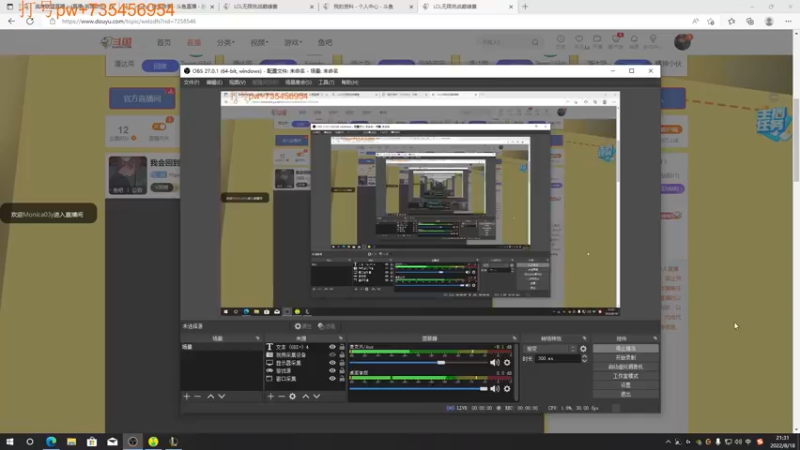The image size is (800, 450).
Task: Open source properties gear under Sources list
Action: pos(292,396)
